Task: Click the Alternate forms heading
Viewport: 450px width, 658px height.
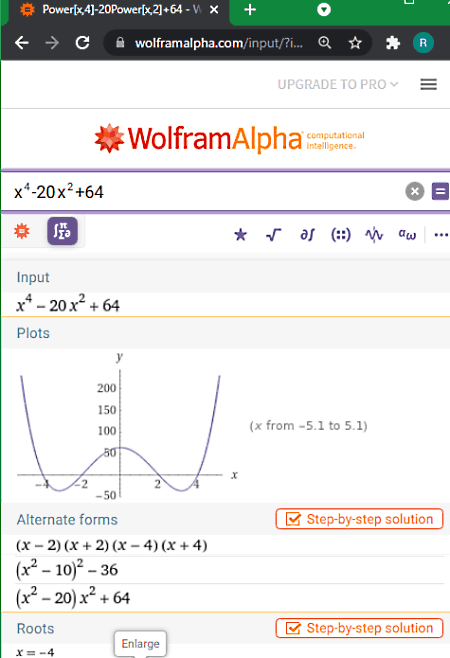Action: pyautogui.click(x=67, y=520)
